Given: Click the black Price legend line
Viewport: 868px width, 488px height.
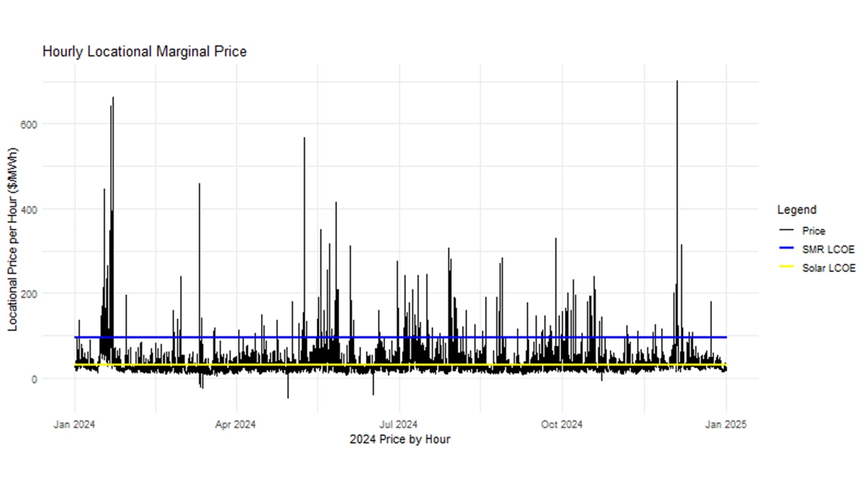Looking at the screenshot, I should tap(787, 230).
